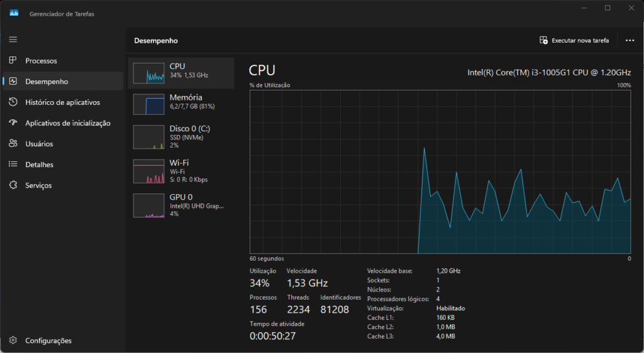The image size is (644, 353).
Task: Go to the Processos page
Action: click(63, 61)
